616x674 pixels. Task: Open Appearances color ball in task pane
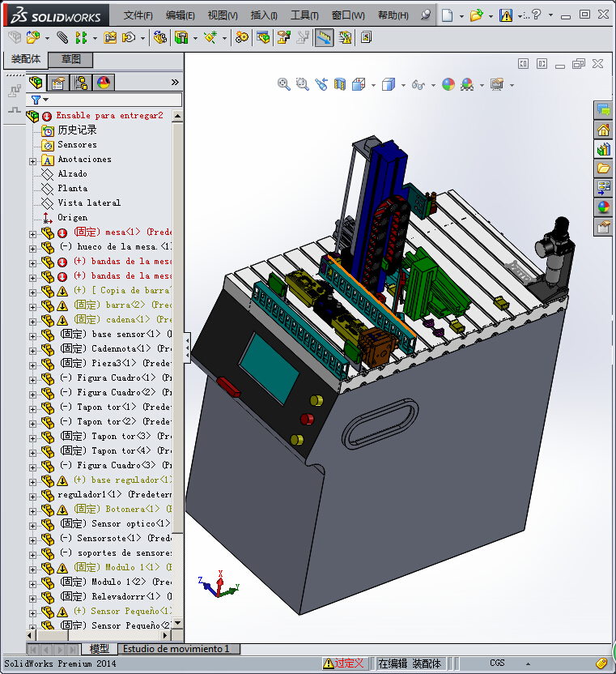tap(603, 207)
